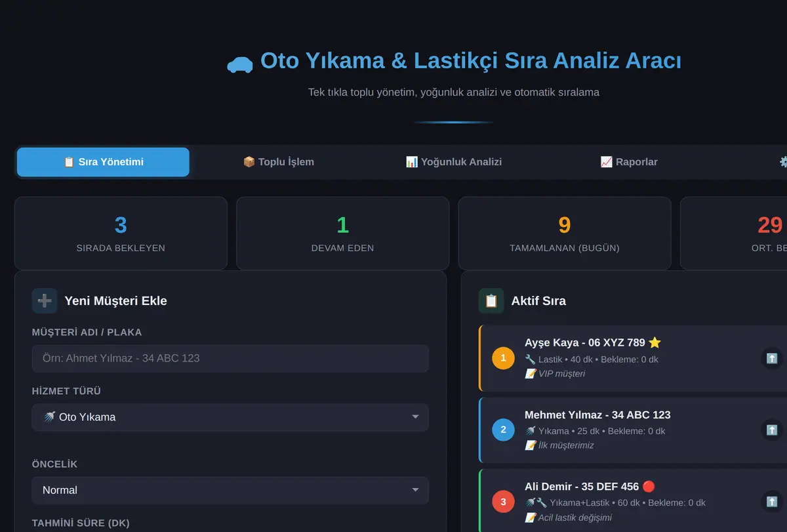Click the Tahmini Süre (DK) label
This screenshot has width=787, height=532.
(81, 523)
